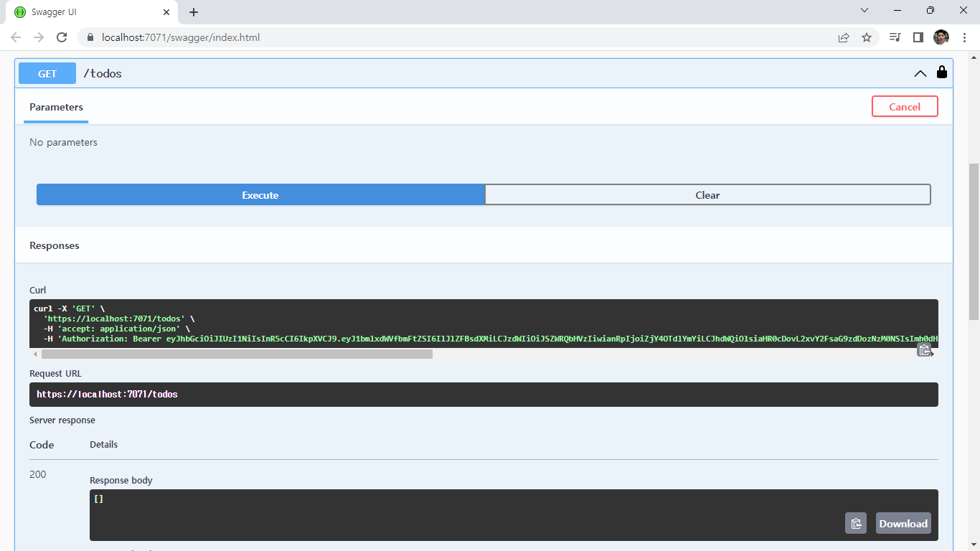Click the curl horizontal scrollbar thumb

click(x=237, y=354)
